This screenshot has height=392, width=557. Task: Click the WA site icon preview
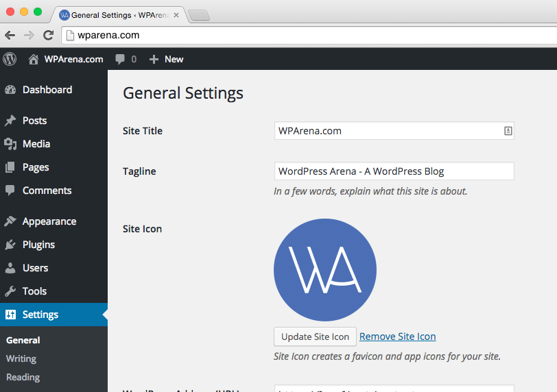(x=325, y=270)
